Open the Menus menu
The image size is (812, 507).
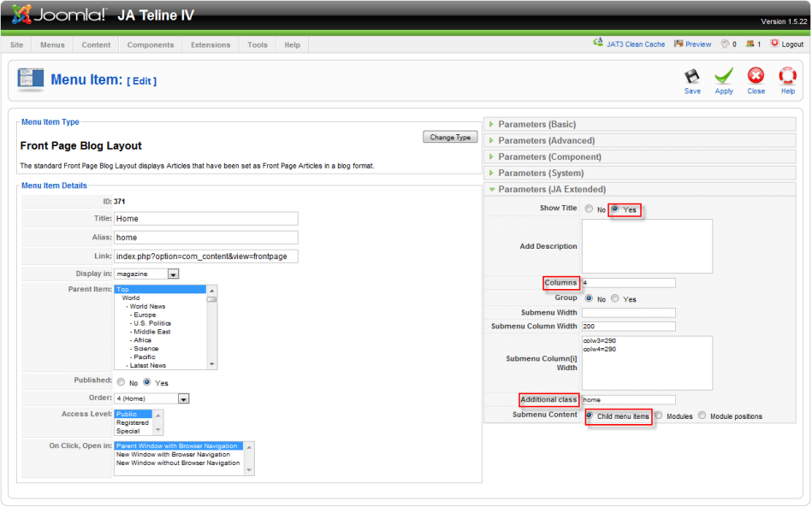coord(52,45)
